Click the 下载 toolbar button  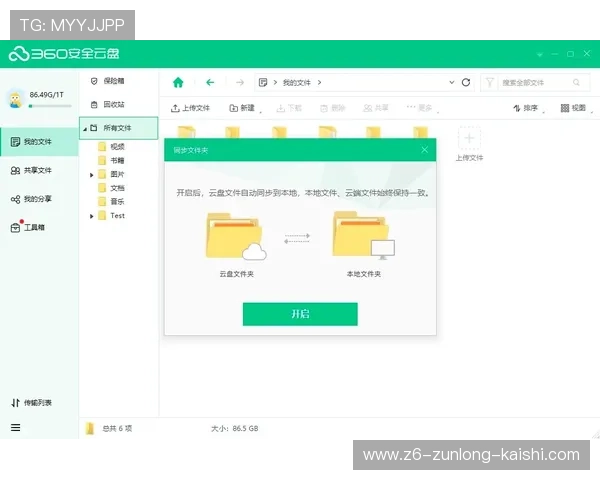coord(289,108)
